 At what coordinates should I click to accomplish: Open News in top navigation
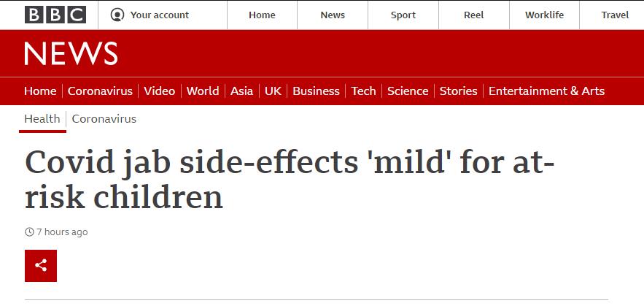pos(333,15)
